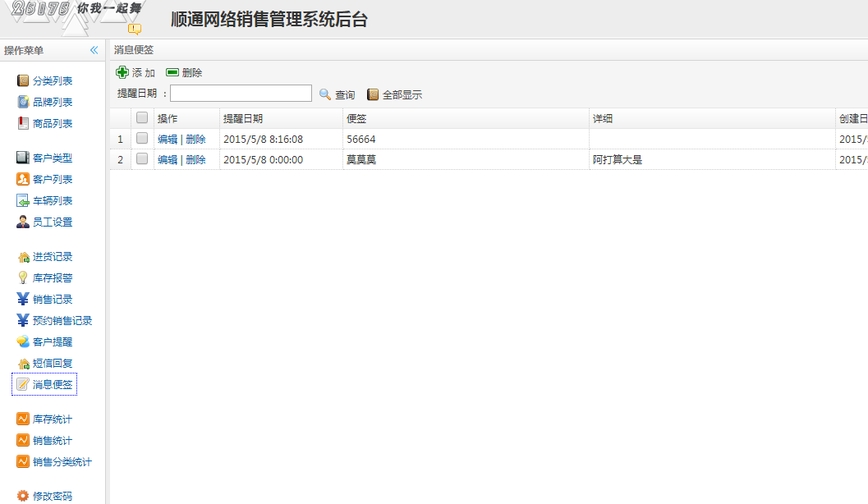Sort by 提醒日期 column header
The image size is (868, 504).
coord(243,119)
